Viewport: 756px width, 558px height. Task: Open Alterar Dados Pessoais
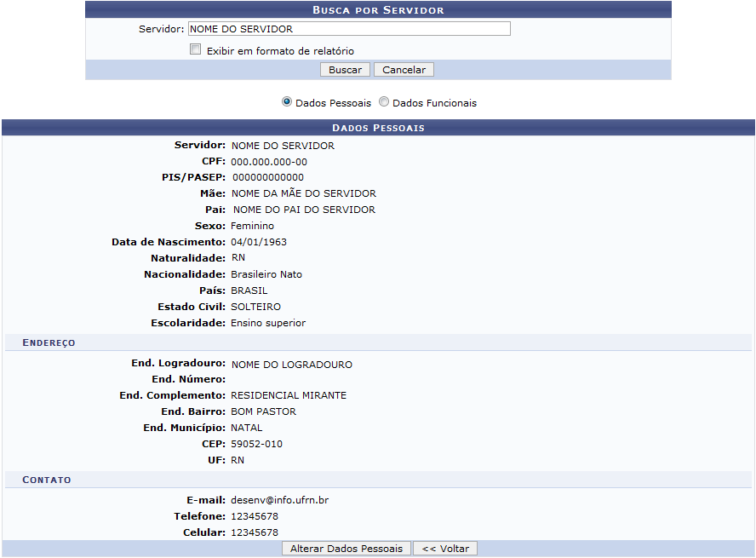coord(346,549)
